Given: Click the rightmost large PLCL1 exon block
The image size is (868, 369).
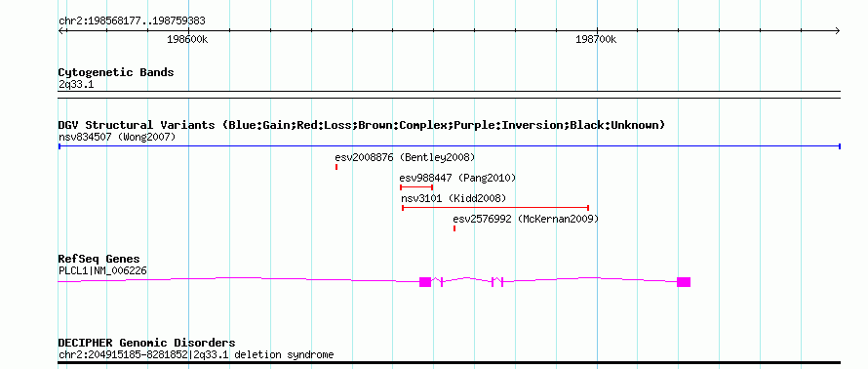Looking at the screenshot, I should coord(684,282).
